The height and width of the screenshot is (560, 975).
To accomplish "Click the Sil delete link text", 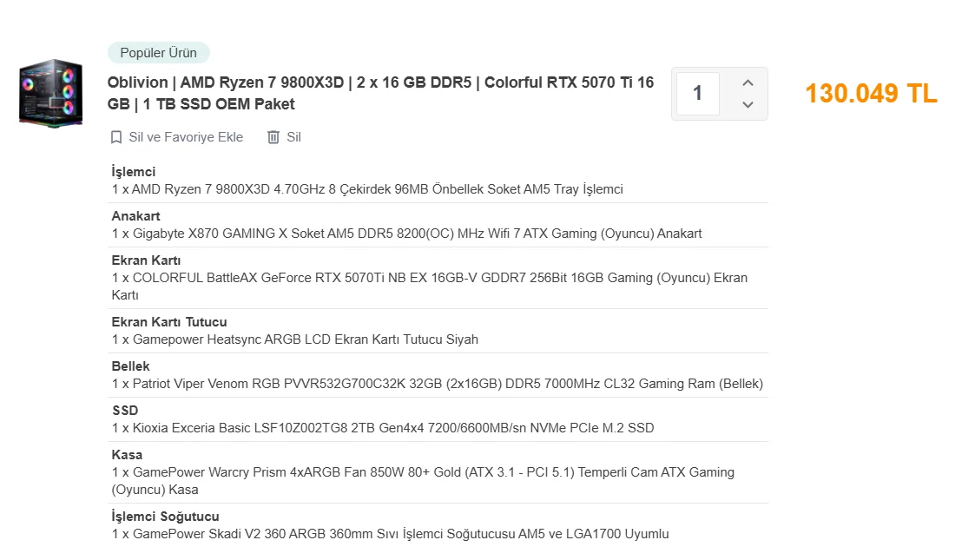I will pos(293,137).
